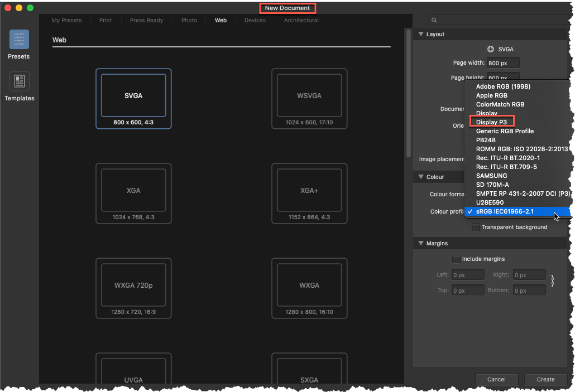Go to the Press Ready tab
Image resolution: width=575 pixels, height=392 pixels.
(x=146, y=20)
